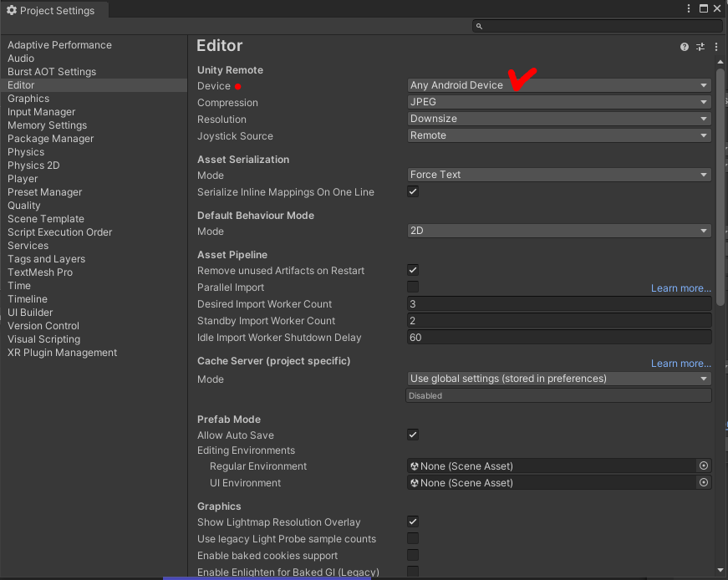Image resolution: width=728 pixels, height=580 pixels.
Task: Open Script Execution Order settings
Action: click(60, 232)
